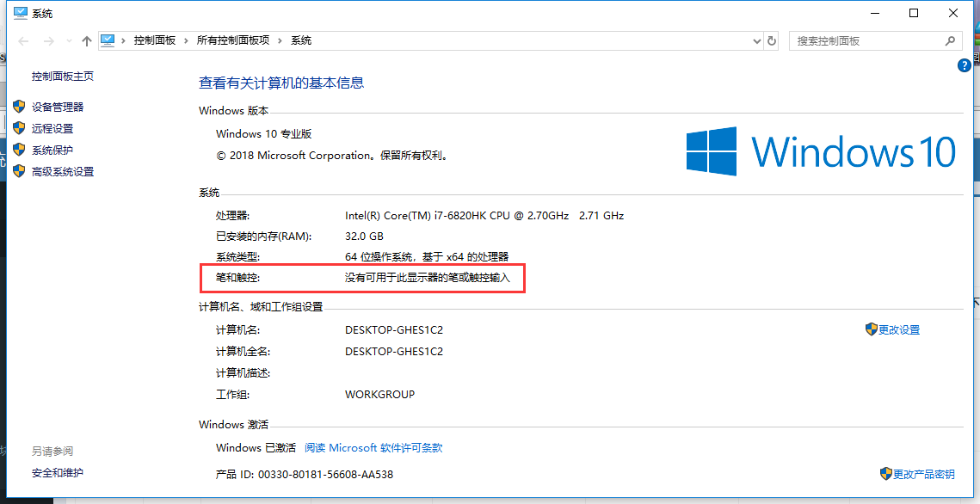The width and height of the screenshot is (980, 504).
Task: Click the shield icon next to 更改产品密钥
Action: pos(886,473)
